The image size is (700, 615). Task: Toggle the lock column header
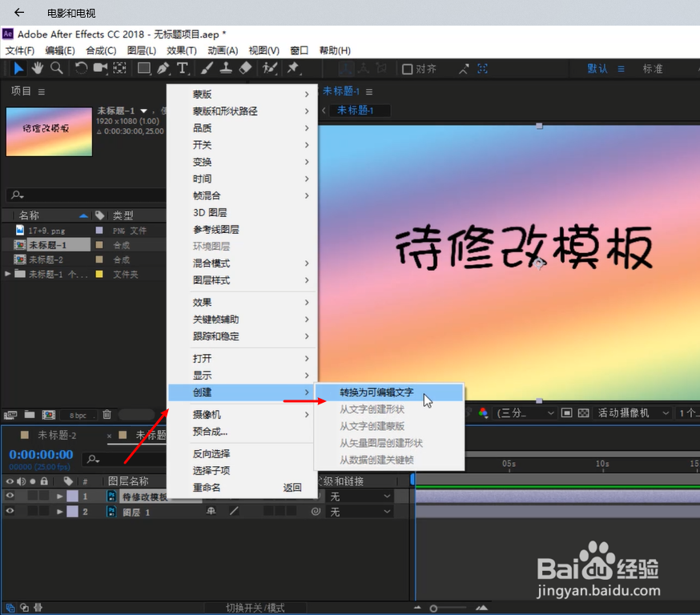click(44, 481)
